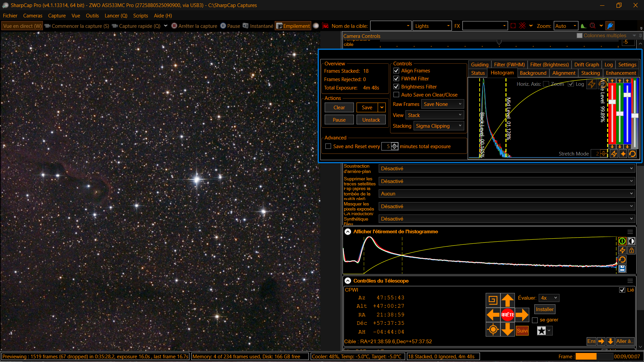This screenshot has width=644, height=362.
Task: Adjust the red channel slider handle
Action: 612,102
